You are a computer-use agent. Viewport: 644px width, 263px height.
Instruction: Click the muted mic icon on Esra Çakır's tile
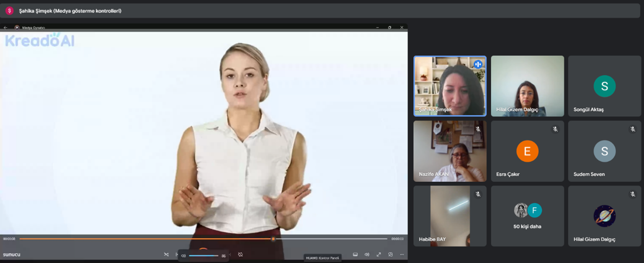(x=555, y=129)
